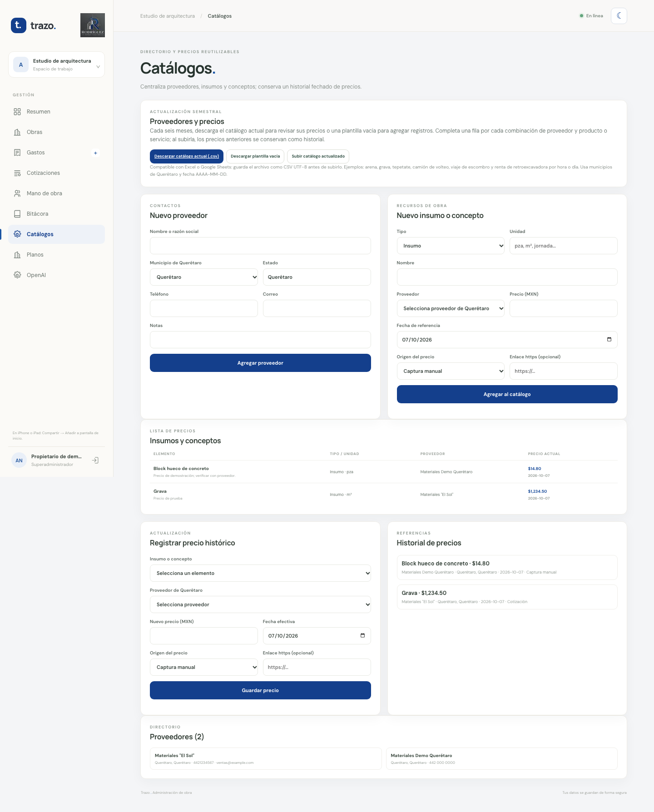The image size is (654, 812).
Task: Add a new expense with the plus icon
Action: [x=95, y=153]
